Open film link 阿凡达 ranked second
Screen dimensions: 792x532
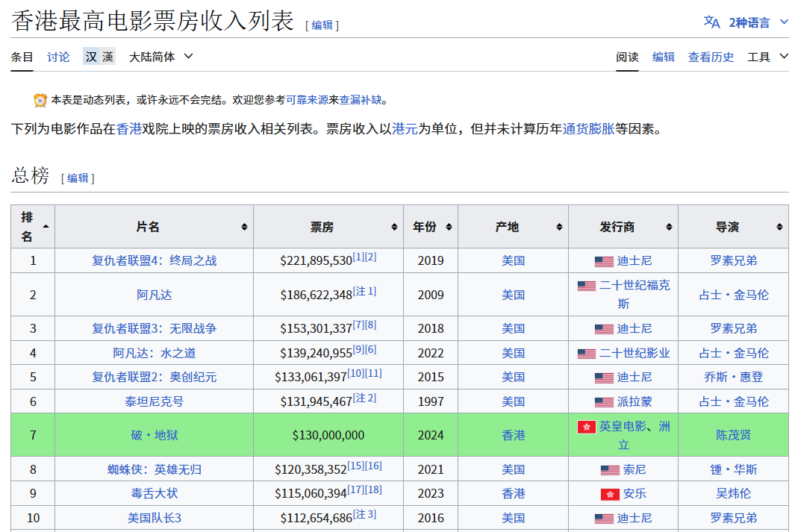pyautogui.click(x=154, y=295)
